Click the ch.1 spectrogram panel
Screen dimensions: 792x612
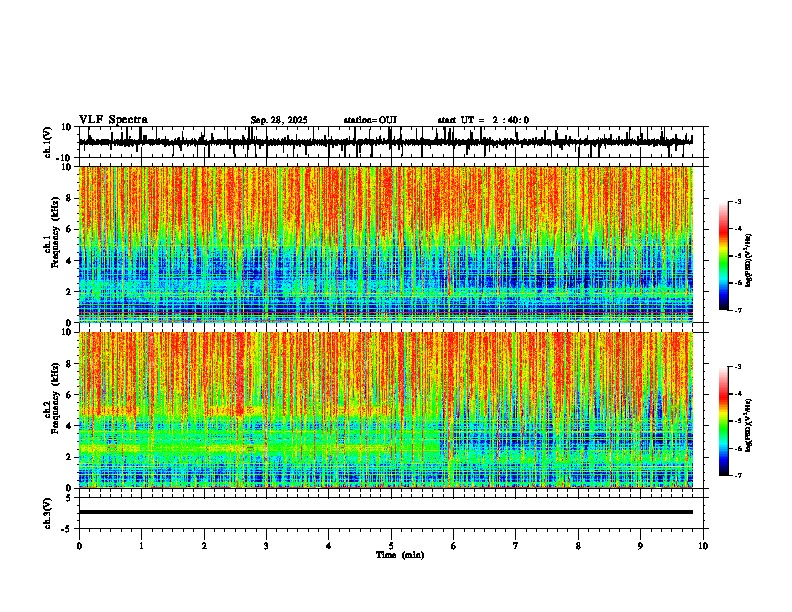(385, 244)
